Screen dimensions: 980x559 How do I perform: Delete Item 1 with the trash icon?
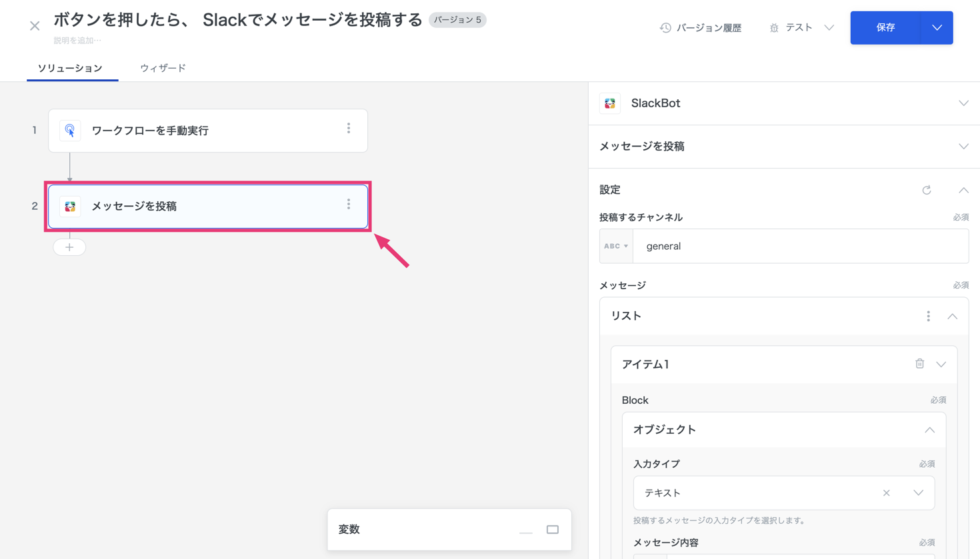click(x=919, y=364)
